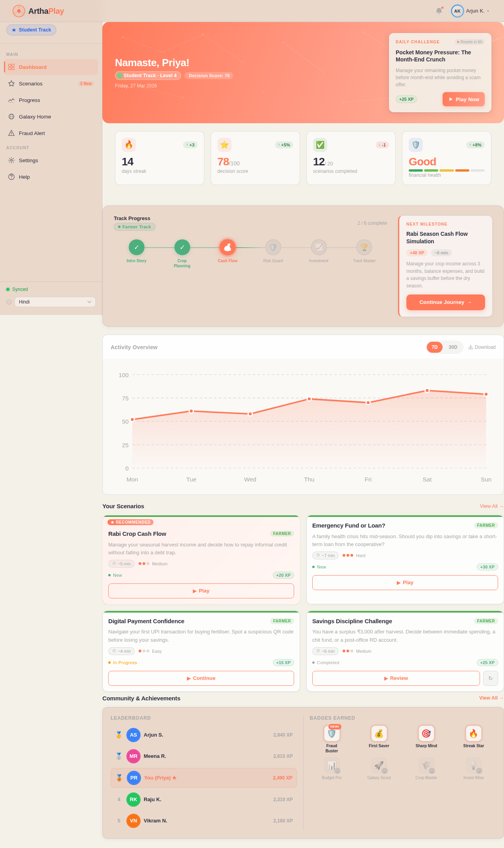Click the fire icon on days streak card
Screen dimensions: 504x848
coord(129,145)
